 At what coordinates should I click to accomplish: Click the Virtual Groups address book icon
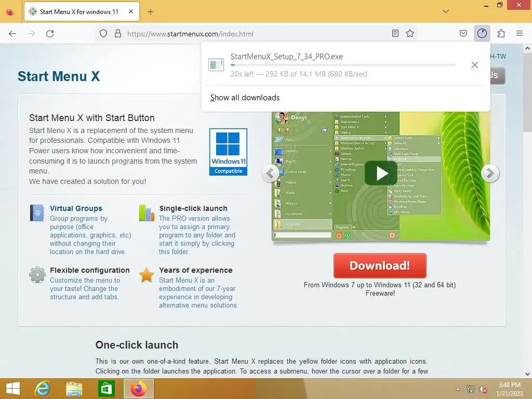point(37,213)
